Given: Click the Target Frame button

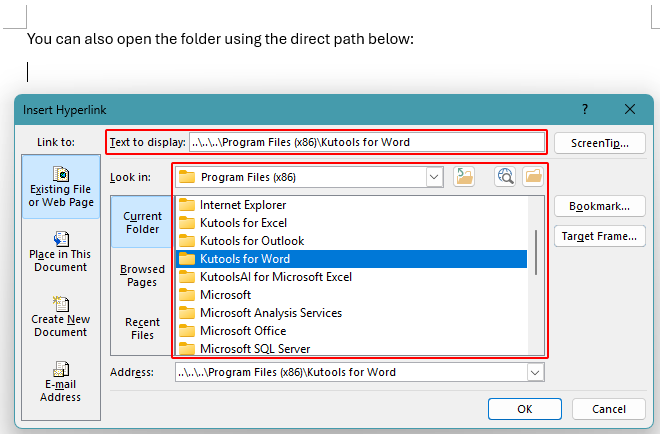Looking at the screenshot, I should [x=600, y=236].
